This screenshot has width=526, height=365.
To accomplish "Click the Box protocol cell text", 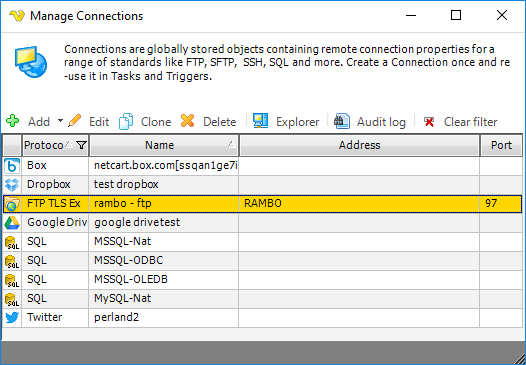I will pyautogui.click(x=37, y=165).
